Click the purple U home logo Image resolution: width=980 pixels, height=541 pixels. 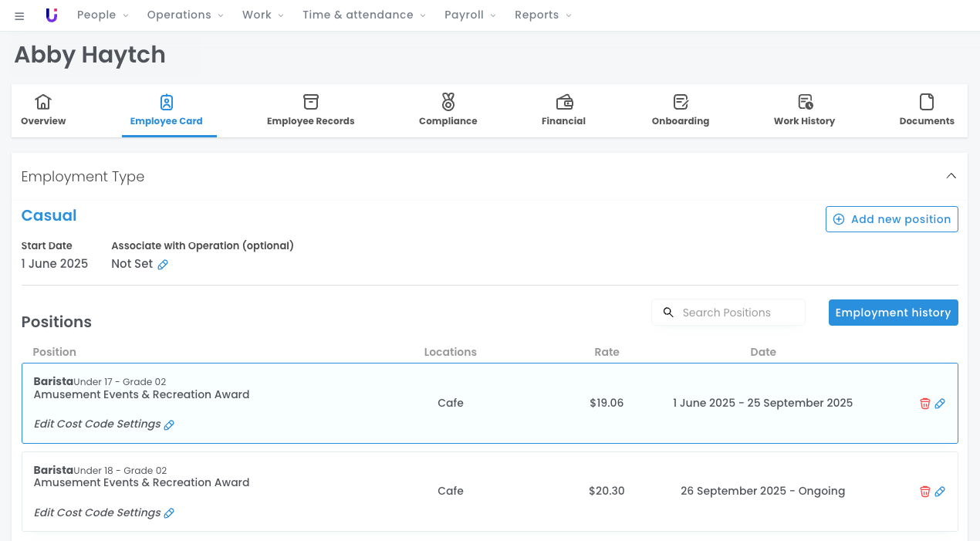(x=52, y=15)
